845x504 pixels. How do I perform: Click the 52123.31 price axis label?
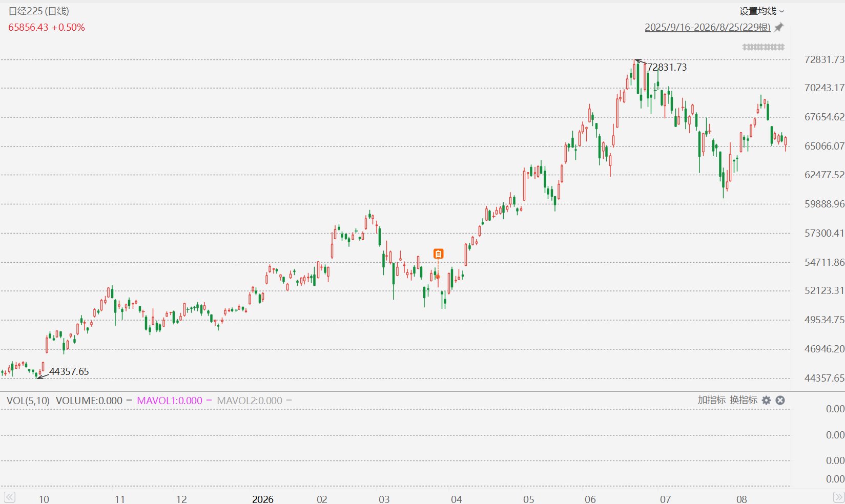[x=824, y=290]
